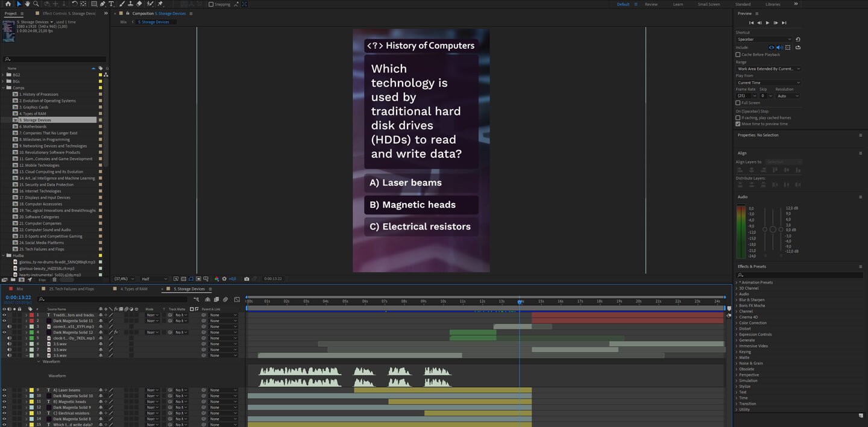Enable Cache Before Playback checkbox
The width and height of the screenshot is (868, 427).
click(x=738, y=55)
